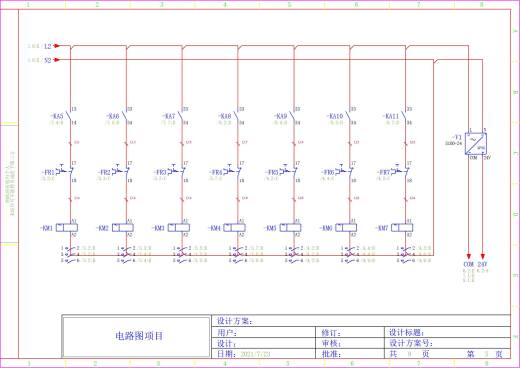
Task: Click the '-FR1' label text
Action: pyautogui.click(x=48, y=172)
